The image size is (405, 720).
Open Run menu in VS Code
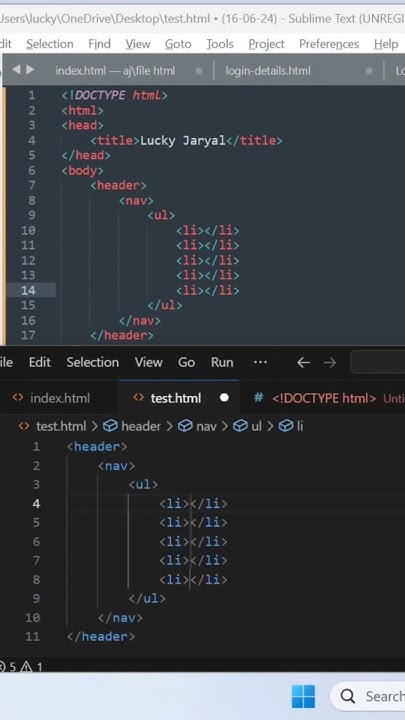click(222, 362)
